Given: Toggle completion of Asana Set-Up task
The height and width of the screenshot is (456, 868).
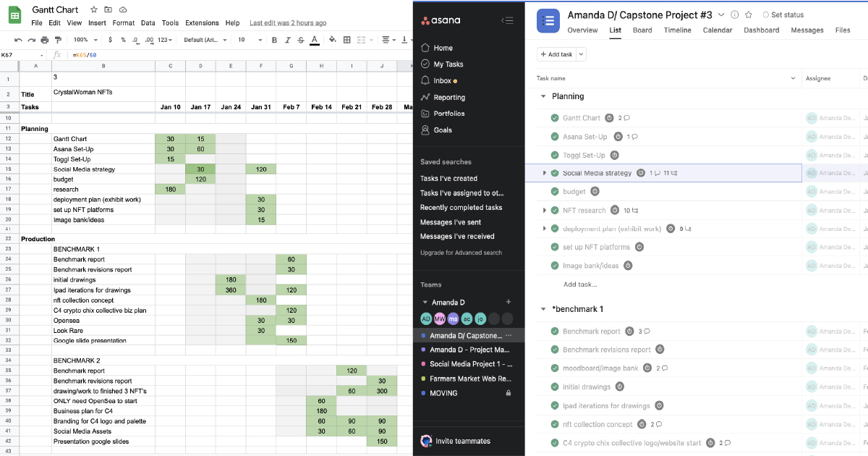Looking at the screenshot, I should [x=555, y=136].
